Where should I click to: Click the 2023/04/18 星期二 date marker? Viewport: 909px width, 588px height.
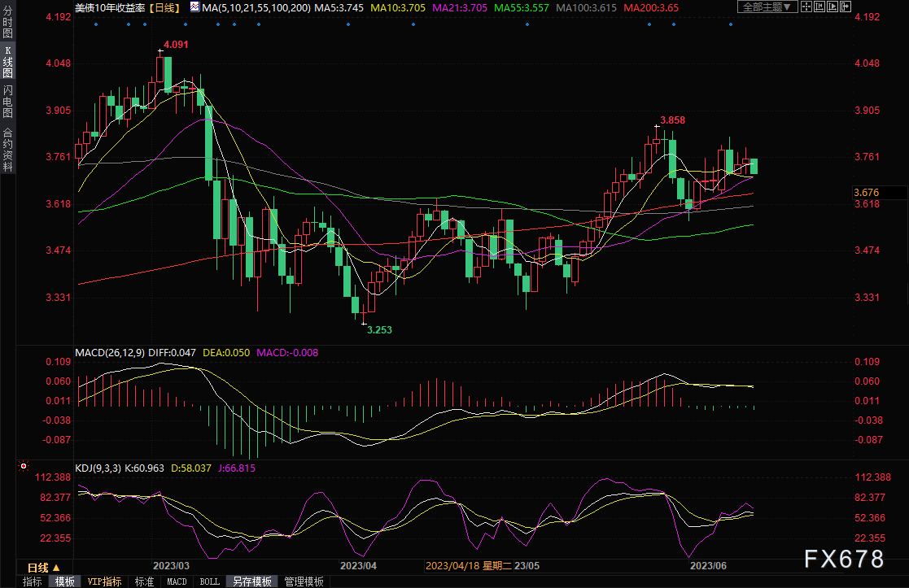point(469,566)
